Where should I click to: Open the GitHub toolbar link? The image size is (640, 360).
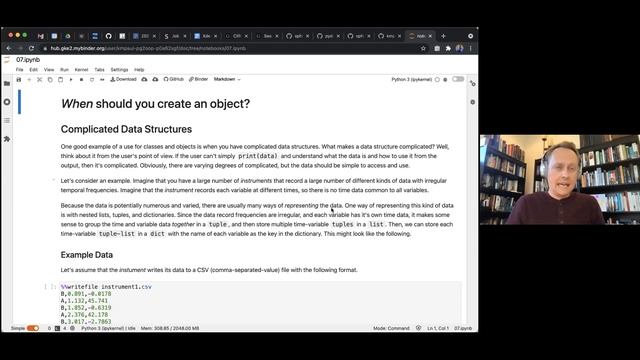point(173,79)
